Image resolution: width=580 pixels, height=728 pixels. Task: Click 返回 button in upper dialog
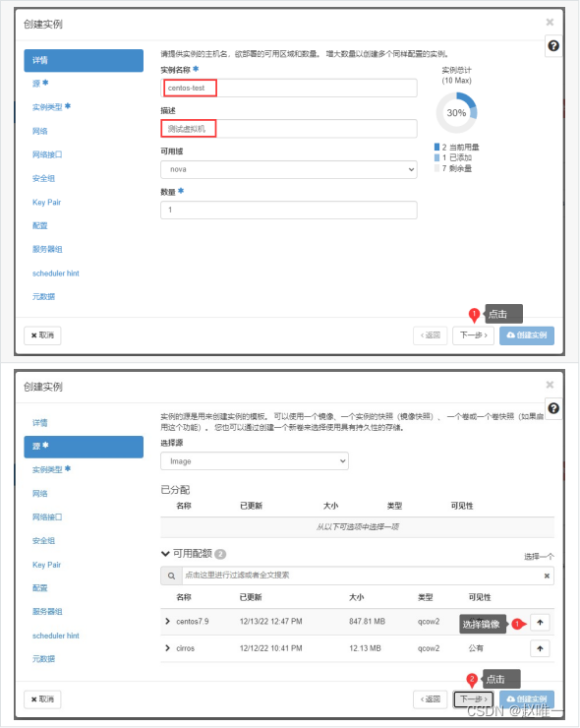(431, 335)
